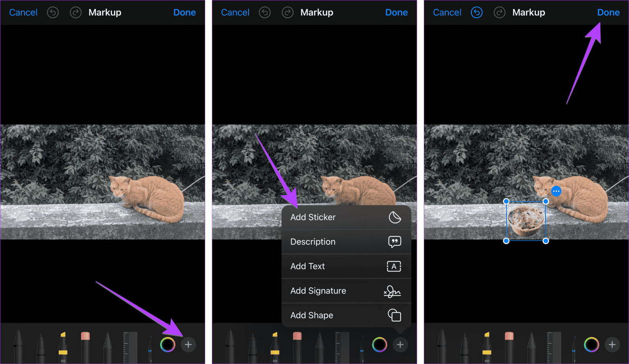The image size is (629, 364).
Task: Select the ruler tool in first screen
Action: click(x=130, y=348)
